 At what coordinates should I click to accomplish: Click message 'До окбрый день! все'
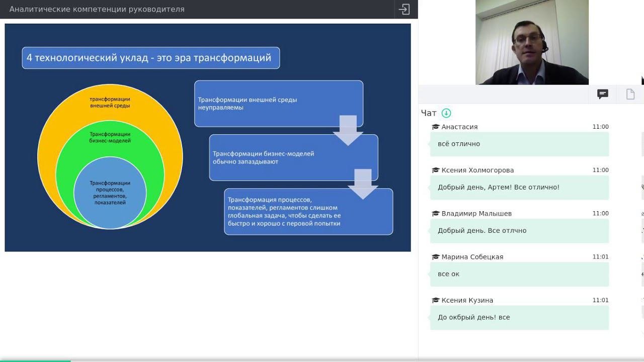click(519, 317)
